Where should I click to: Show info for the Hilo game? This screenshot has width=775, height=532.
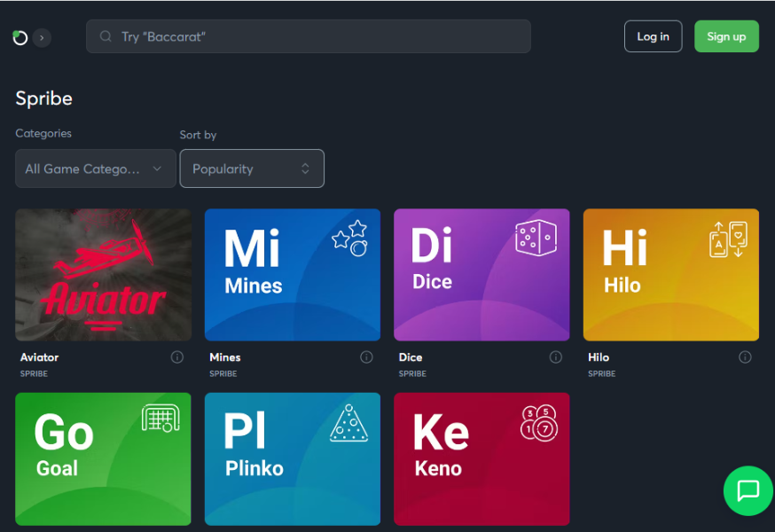pos(745,357)
